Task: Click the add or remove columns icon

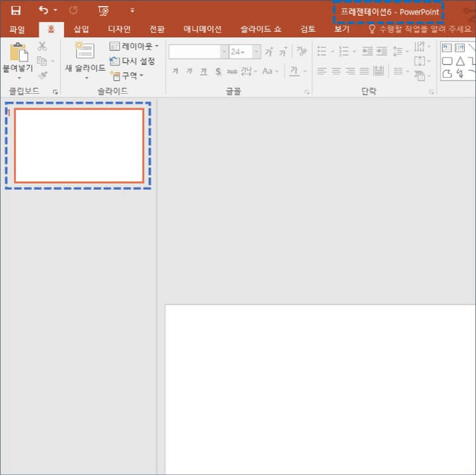Action: [x=398, y=71]
